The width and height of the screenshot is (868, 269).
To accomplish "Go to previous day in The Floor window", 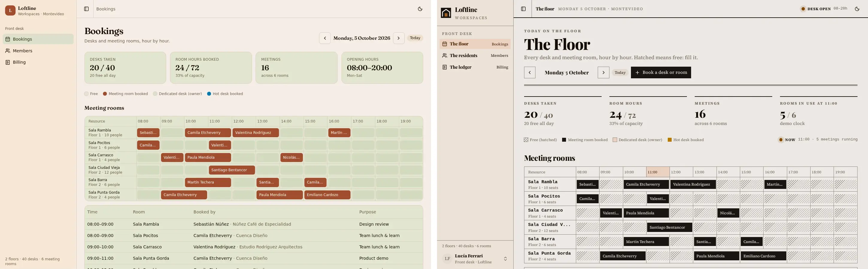I will [530, 72].
